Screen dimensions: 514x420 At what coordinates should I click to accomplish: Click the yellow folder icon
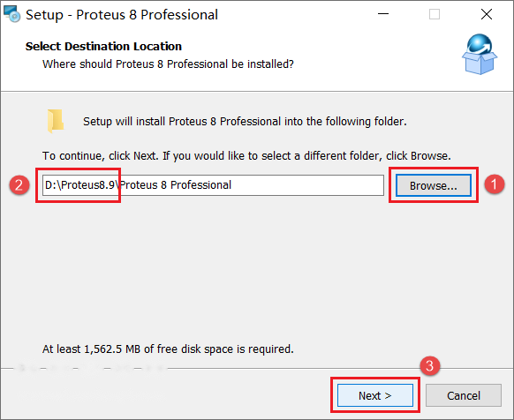tap(56, 121)
